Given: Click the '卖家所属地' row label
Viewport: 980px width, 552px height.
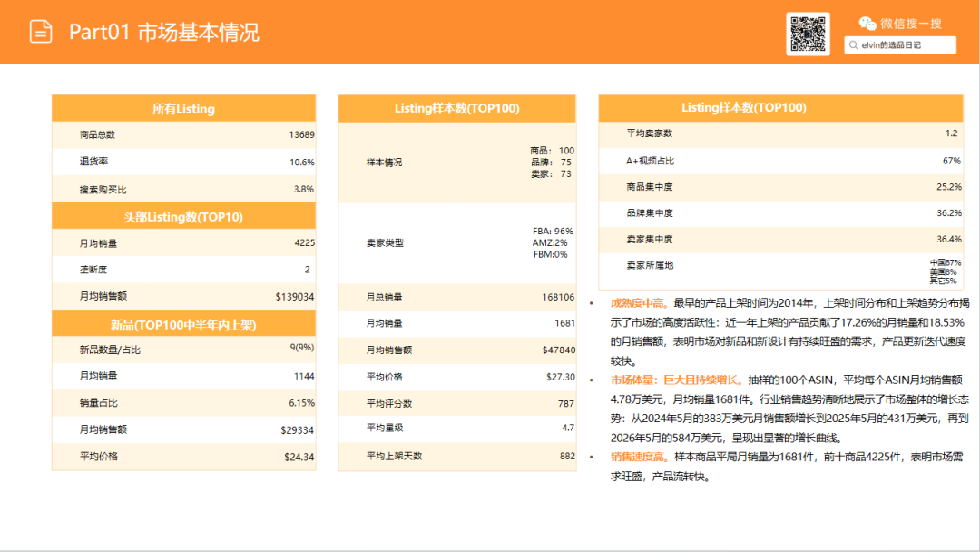Looking at the screenshot, I should 650,266.
